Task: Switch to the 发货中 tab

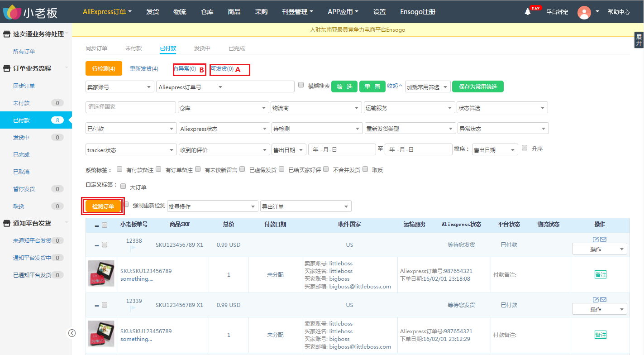Action: [x=202, y=48]
